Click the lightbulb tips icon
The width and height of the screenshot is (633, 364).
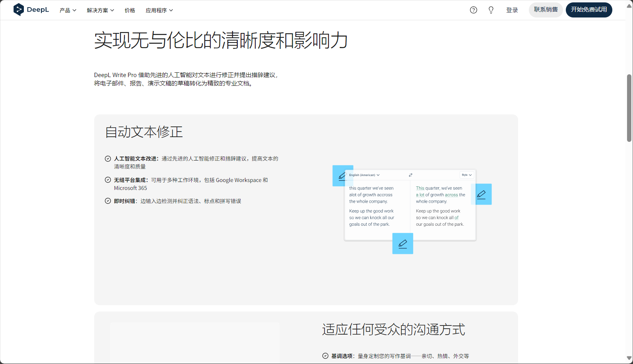click(491, 10)
